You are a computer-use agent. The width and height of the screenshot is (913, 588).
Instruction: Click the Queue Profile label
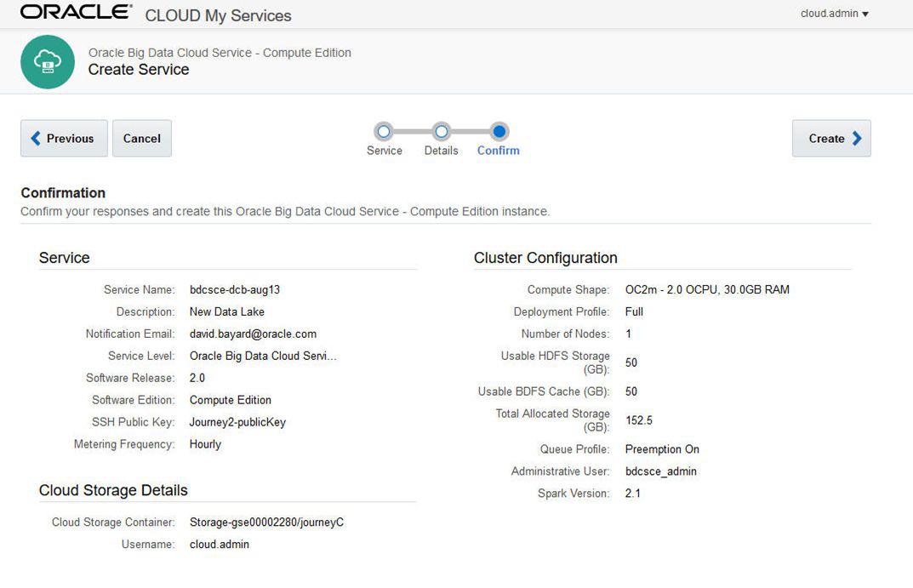(x=574, y=448)
